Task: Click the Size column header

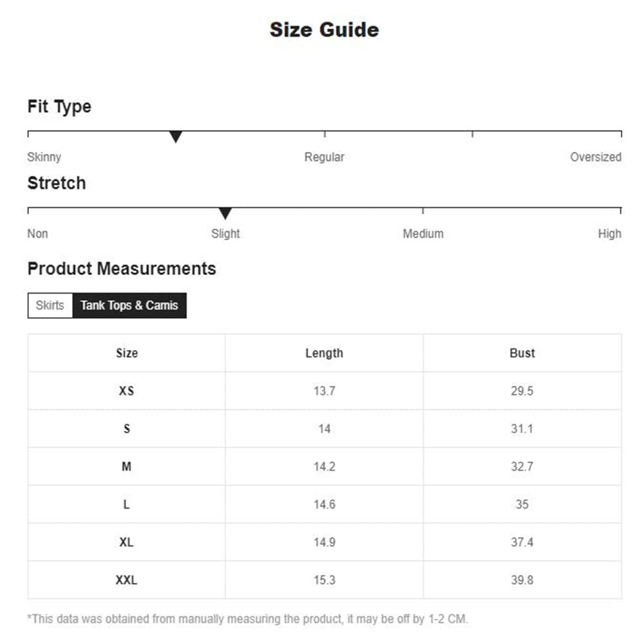Action: pyautogui.click(x=127, y=353)
